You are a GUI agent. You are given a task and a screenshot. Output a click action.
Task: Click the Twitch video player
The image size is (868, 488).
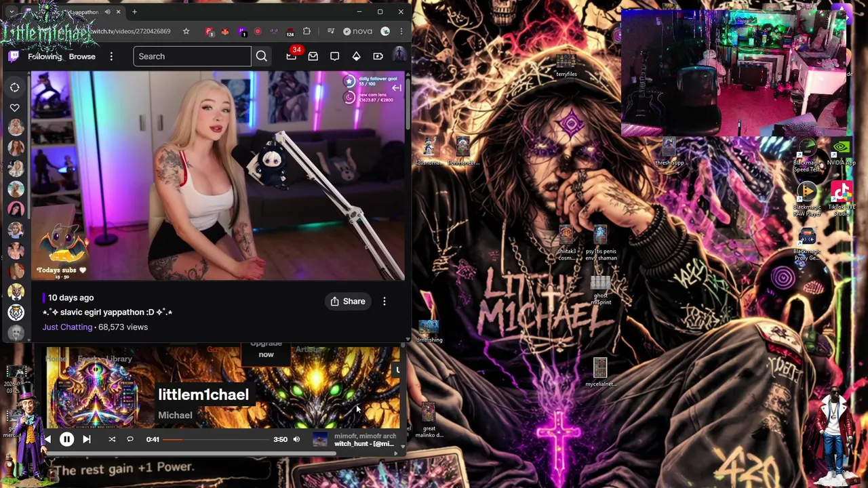coord(218,176)
